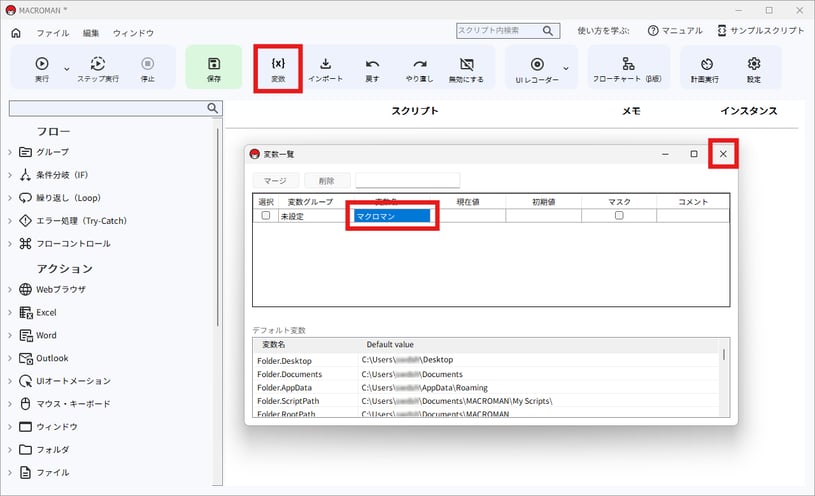Open 設定 settings gear
The height and width of the screenshot is (496, 815).
754,69
